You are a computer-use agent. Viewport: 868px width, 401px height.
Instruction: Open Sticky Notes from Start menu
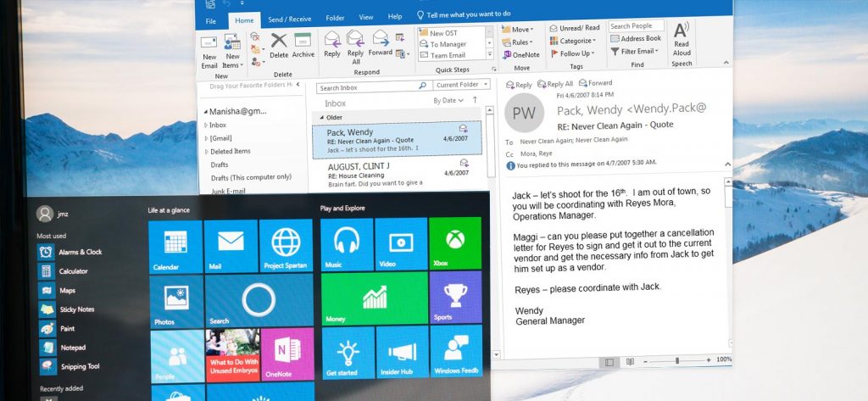pyautogui.click(x=66, y=309)
